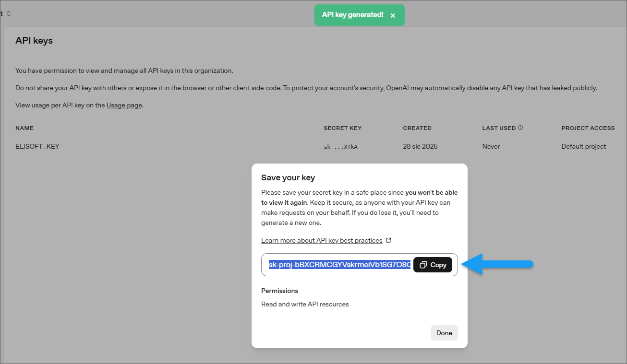Image resolution: width=627 pixels, height=364 pixels.
Task: Copy the secret key to clipboard
Action: click(433, 265)
